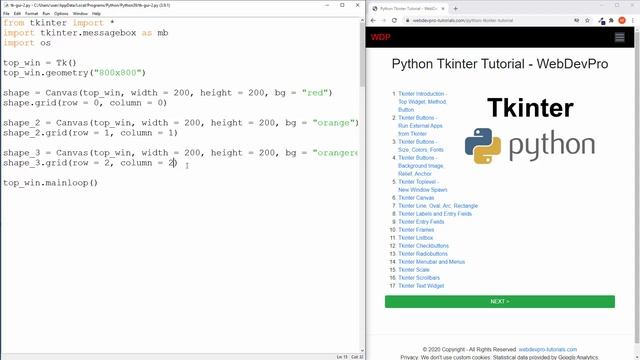This screenshot has height=360, width=640.
Task: Open the Tkinter Labels and Entry Fields link
Action: pyautogui.click(x=435, y=213)
